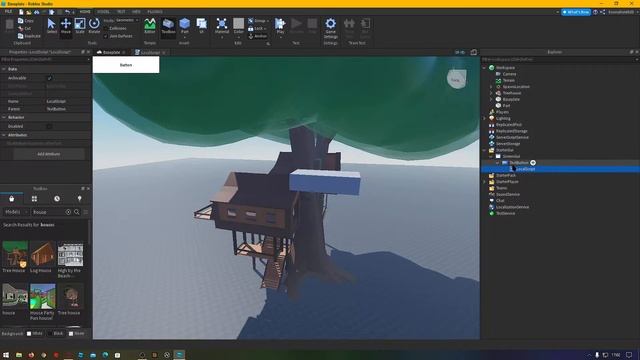
Task: Open the UI ribbon button
Action: [201, 26]
